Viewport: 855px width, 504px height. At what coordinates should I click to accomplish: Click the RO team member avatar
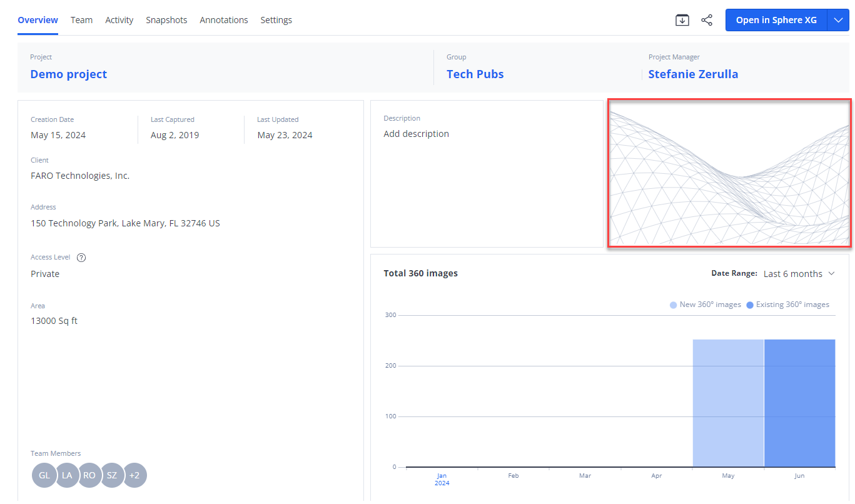pyautogui.click(x=89, y=475)
